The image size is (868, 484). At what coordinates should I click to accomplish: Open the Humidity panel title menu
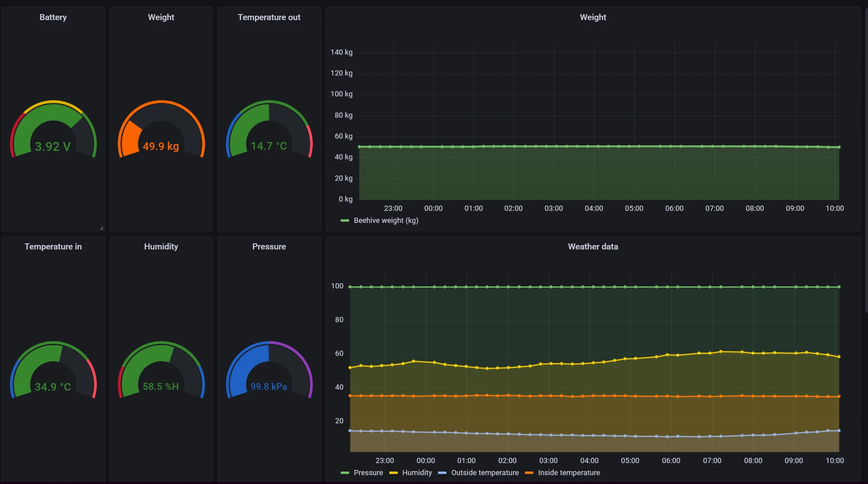[161, 247]
